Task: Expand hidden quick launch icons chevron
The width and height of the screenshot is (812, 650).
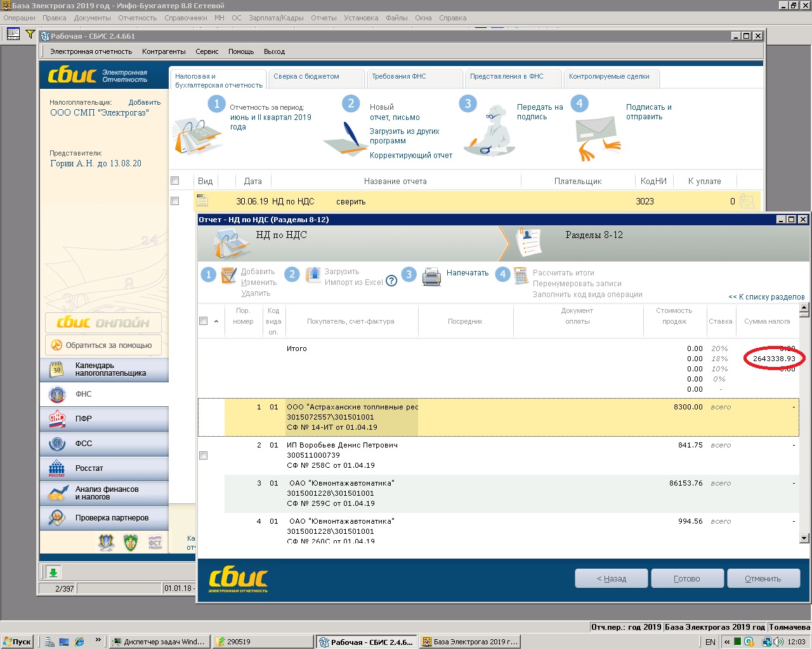Action: coord(98,640)
